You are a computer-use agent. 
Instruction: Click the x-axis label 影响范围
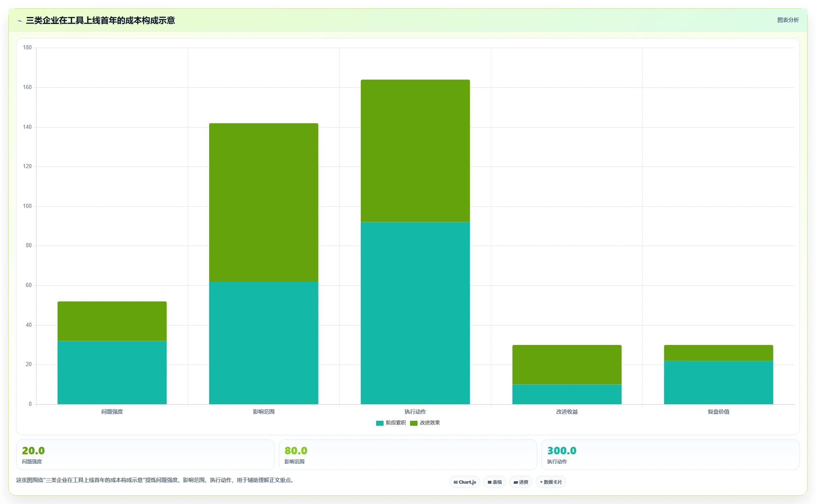click(263, 412)
